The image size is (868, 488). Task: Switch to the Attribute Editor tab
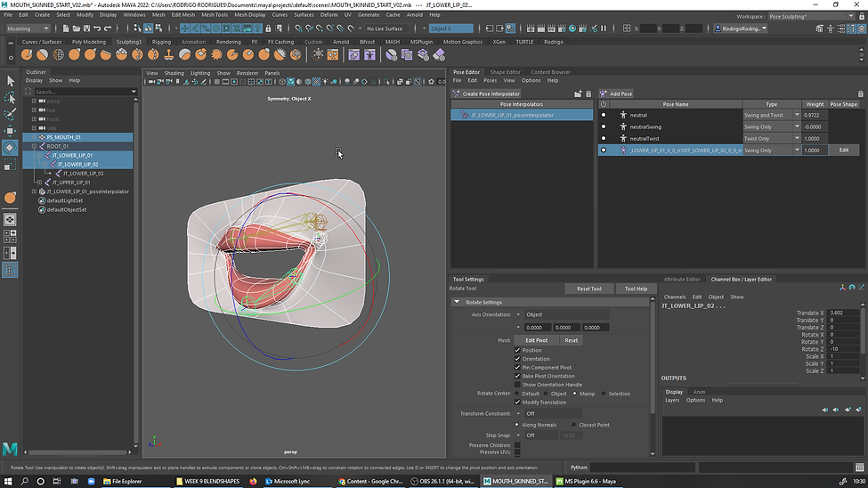click(x=681, y=279)
